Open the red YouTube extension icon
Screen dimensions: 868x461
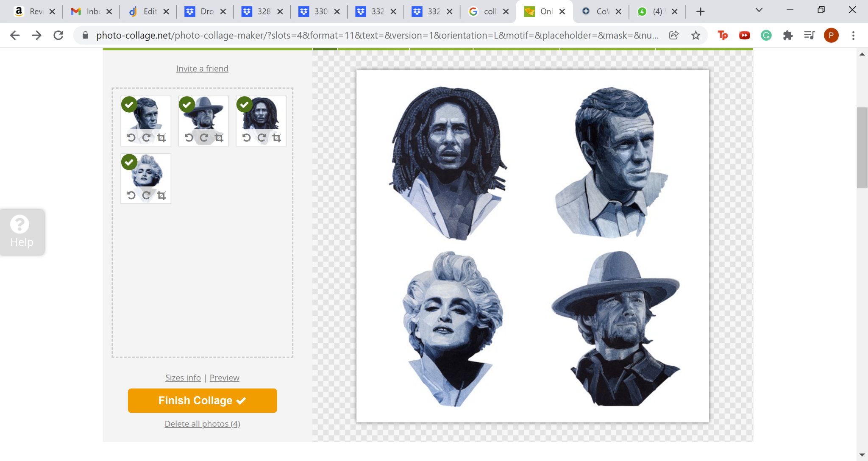[745, 35]
